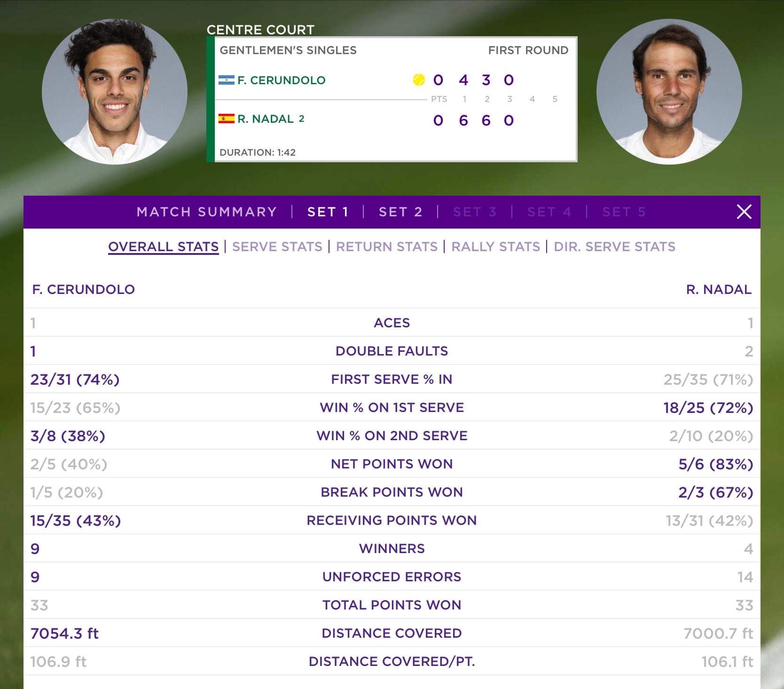The height and width of the screenshot is (689, 784).
Task: Click the R. Nadal name in scoreboard
Action: (x=266, y=119)
